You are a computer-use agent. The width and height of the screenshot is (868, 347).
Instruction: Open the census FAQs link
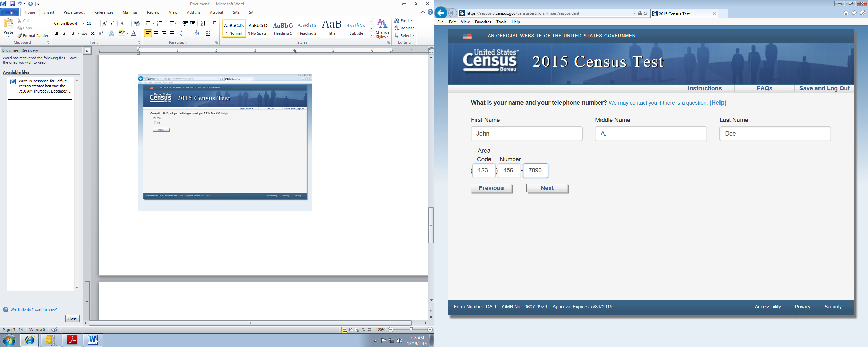point(765,88)
